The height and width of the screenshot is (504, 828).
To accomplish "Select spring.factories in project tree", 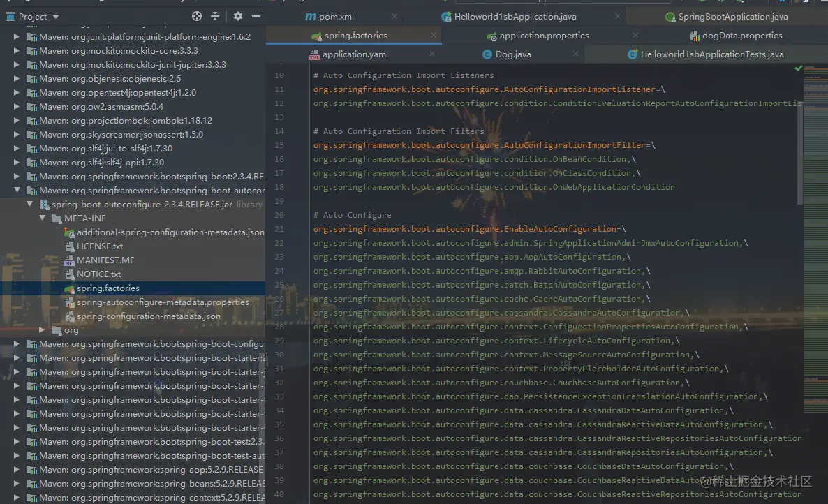I will [x=108, y=288].
